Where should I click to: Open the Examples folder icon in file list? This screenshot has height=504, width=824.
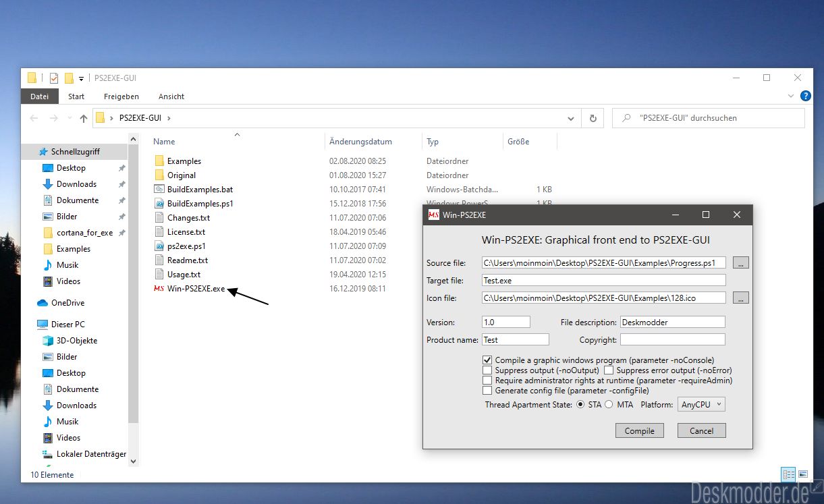159,161
